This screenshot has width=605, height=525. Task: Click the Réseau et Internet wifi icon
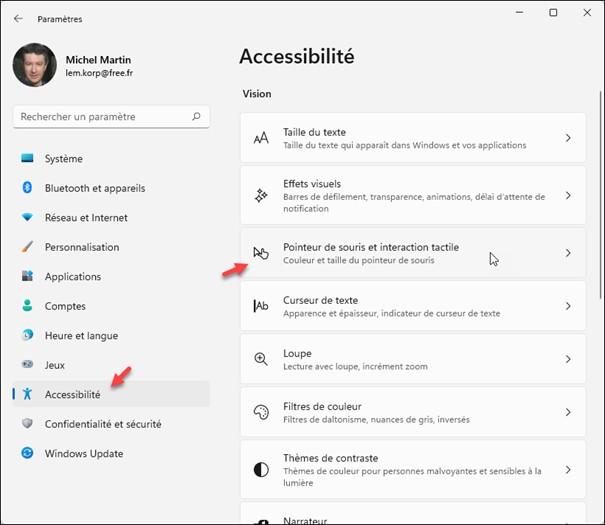[27, 218]
